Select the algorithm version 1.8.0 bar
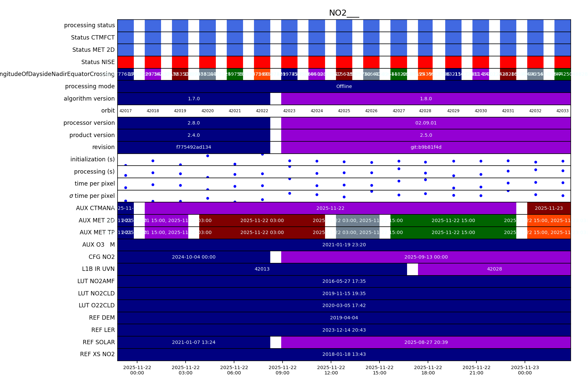The height and width of the screenshot is (392, 588). [426, 99]
